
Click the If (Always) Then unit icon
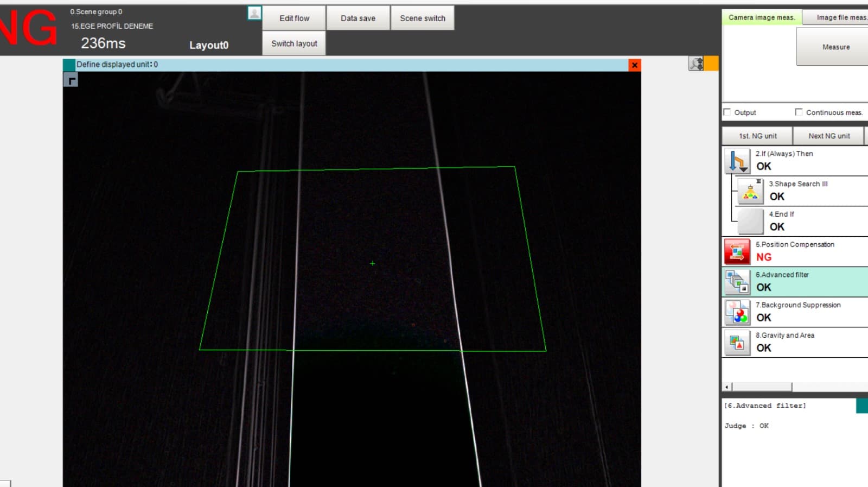pos(737,161)
